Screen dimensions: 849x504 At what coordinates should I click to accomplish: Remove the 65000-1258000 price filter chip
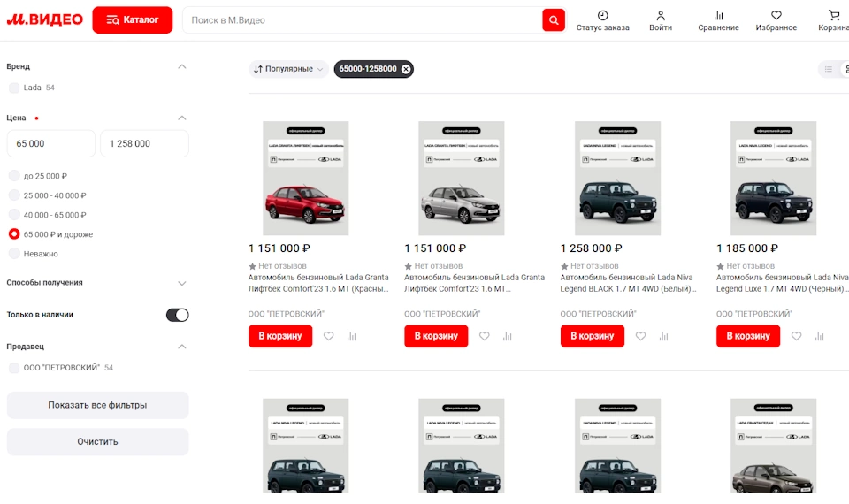[x=406, y=69]
